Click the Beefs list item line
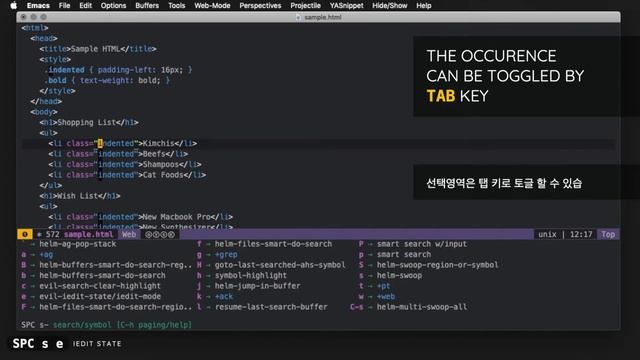This screenshot has width=640, height=360. (x=118, y=154)
